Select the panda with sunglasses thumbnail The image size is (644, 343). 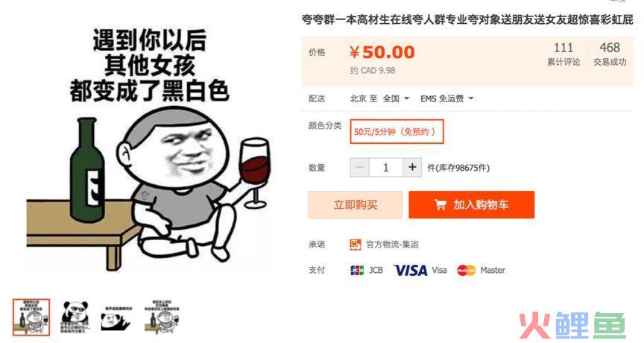(x=75, y=317)
